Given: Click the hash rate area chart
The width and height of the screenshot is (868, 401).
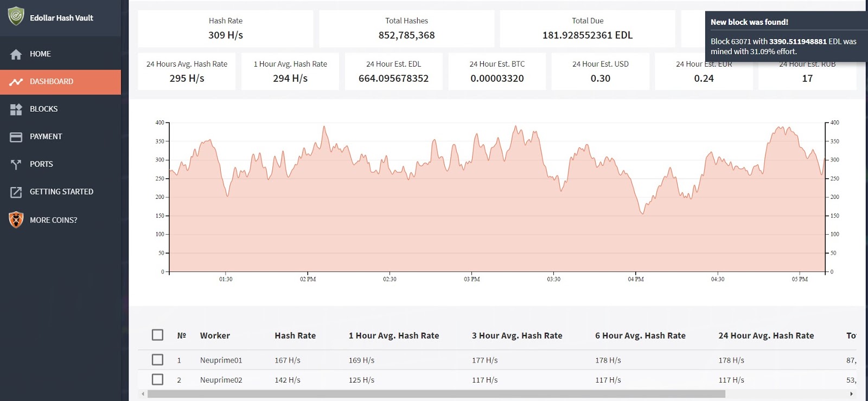Looking at the screenshot, I should [497, 198].
